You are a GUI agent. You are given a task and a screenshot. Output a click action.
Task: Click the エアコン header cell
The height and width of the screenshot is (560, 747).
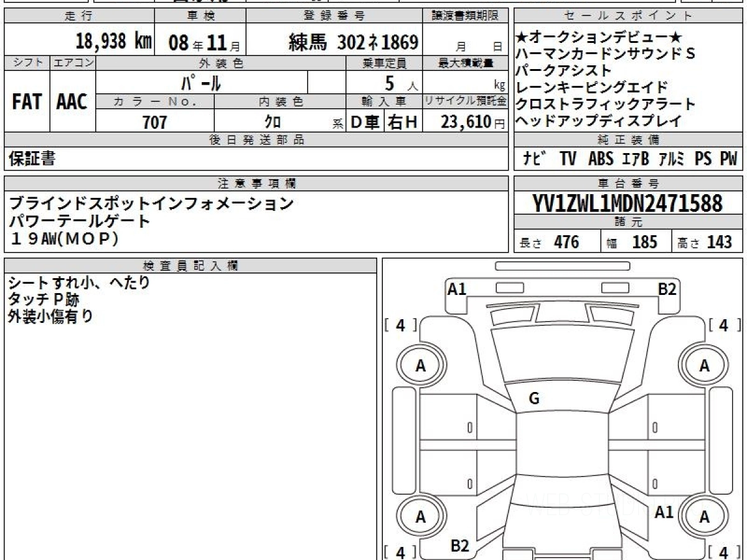coord(73,63)
